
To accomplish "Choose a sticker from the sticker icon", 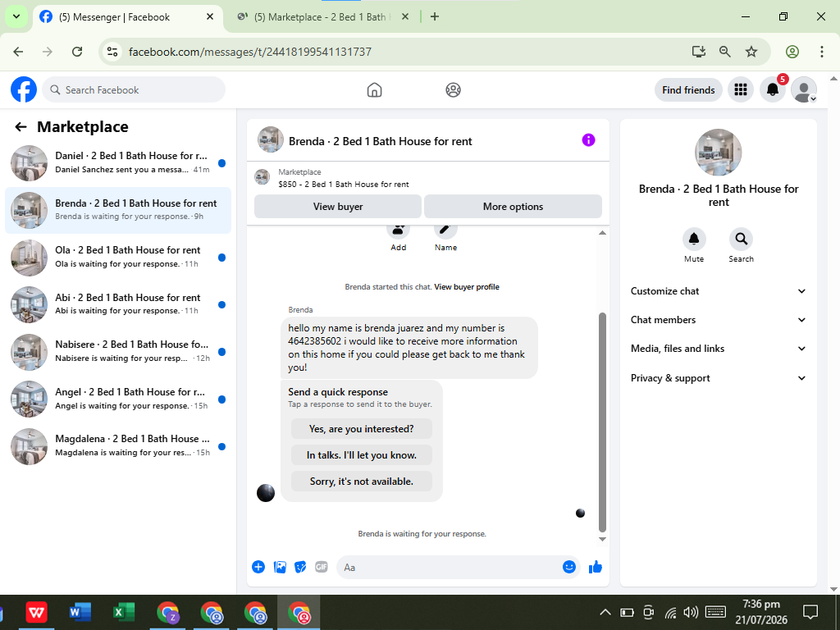I will tap(300, 567).
